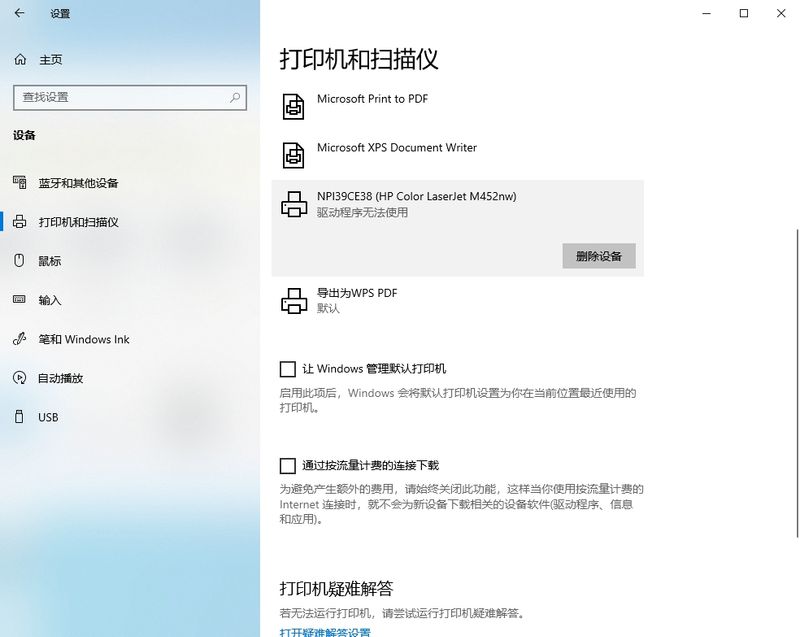Click the back arrow in Settings

point(20,14)
